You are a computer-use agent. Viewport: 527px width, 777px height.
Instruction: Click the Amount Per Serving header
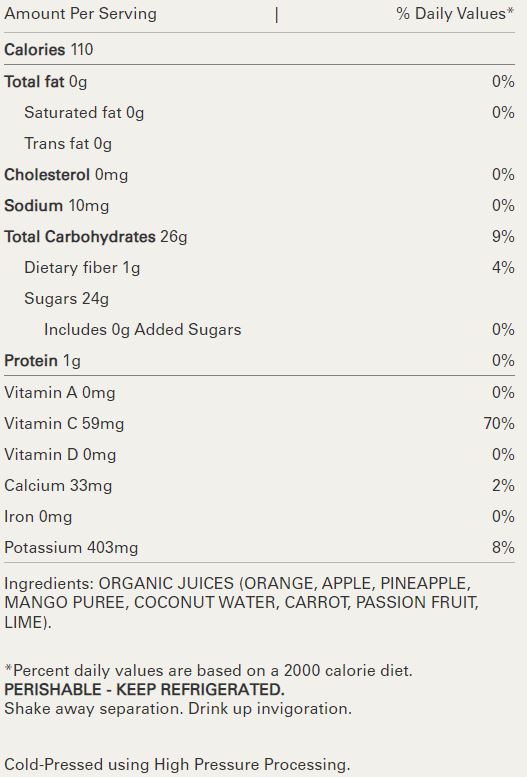(80, 14)
